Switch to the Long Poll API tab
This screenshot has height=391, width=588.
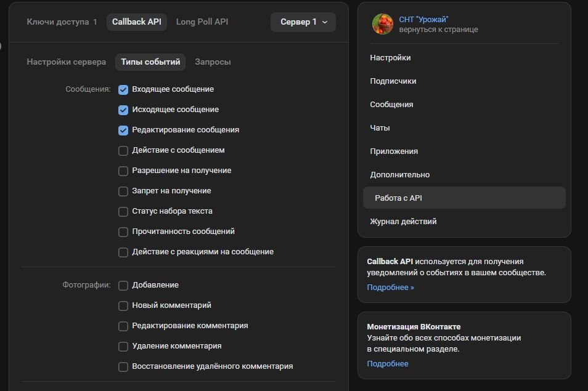pos(202,22)
